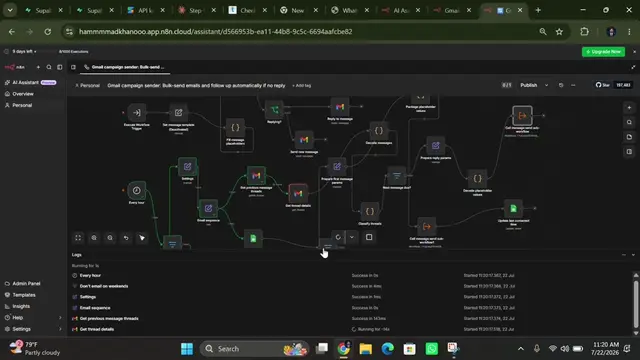
Task: Open Get previous message threads Gmail node
Action: tap(256, 176)
